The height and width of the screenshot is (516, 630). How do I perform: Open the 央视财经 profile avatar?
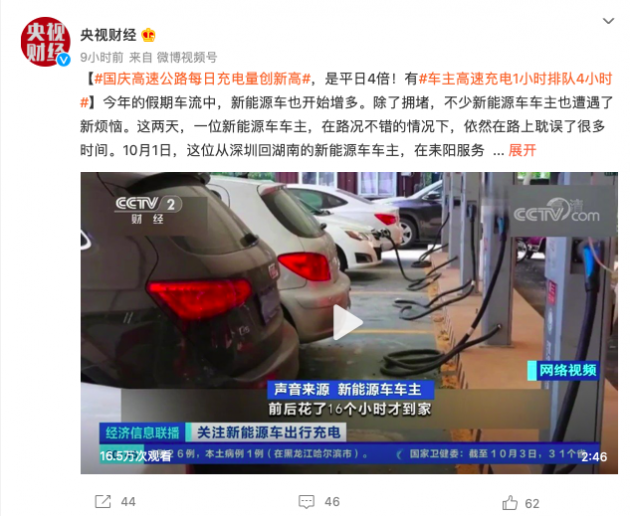tap(45, 41)
